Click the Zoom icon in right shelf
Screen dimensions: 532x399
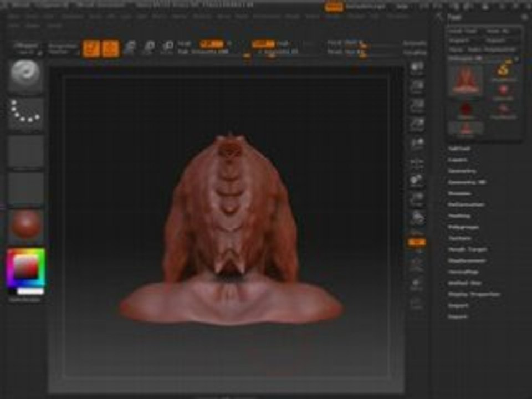click(417, 87)
